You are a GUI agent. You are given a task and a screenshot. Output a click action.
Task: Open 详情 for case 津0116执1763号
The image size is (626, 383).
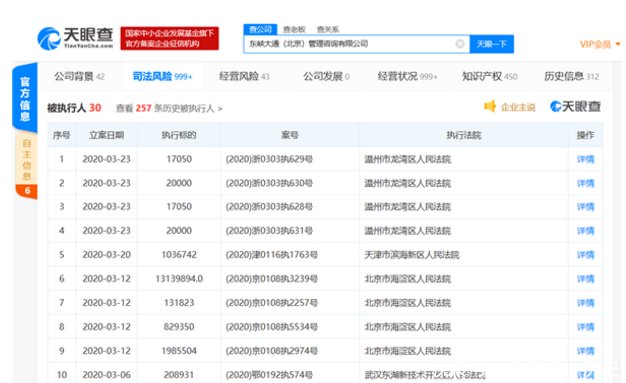click(585, 255)
